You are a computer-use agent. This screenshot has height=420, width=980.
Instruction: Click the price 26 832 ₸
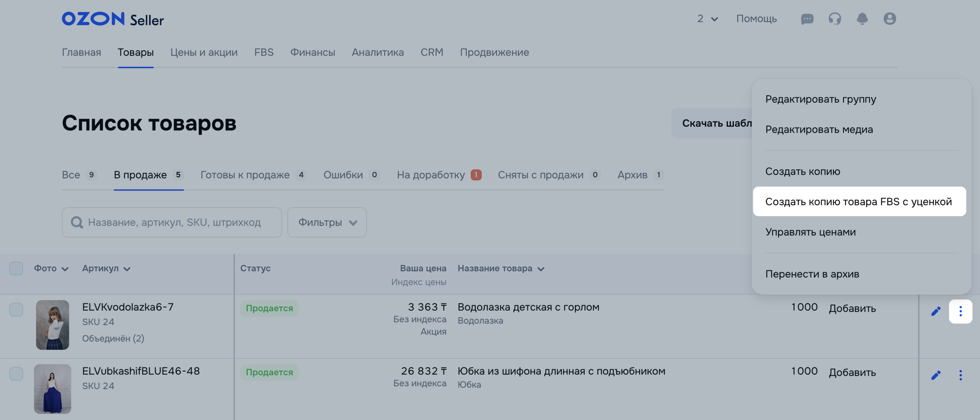[x=424, y=371]
